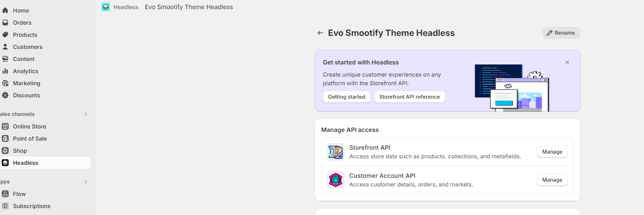The image size is (644, 215).
Task: Click the Analytics bar chart icon
Action: (x=5, y=71)
